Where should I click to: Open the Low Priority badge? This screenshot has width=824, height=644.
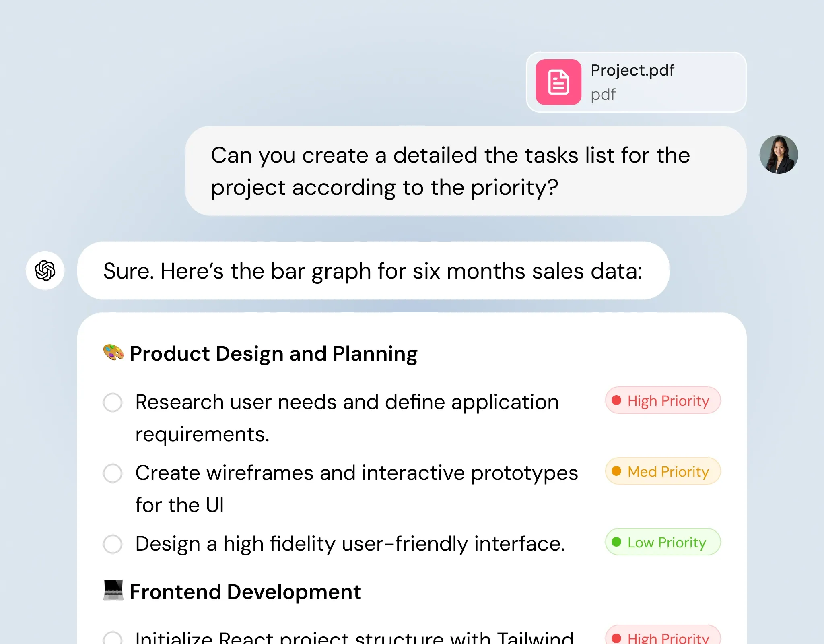(x=663, y=542)
